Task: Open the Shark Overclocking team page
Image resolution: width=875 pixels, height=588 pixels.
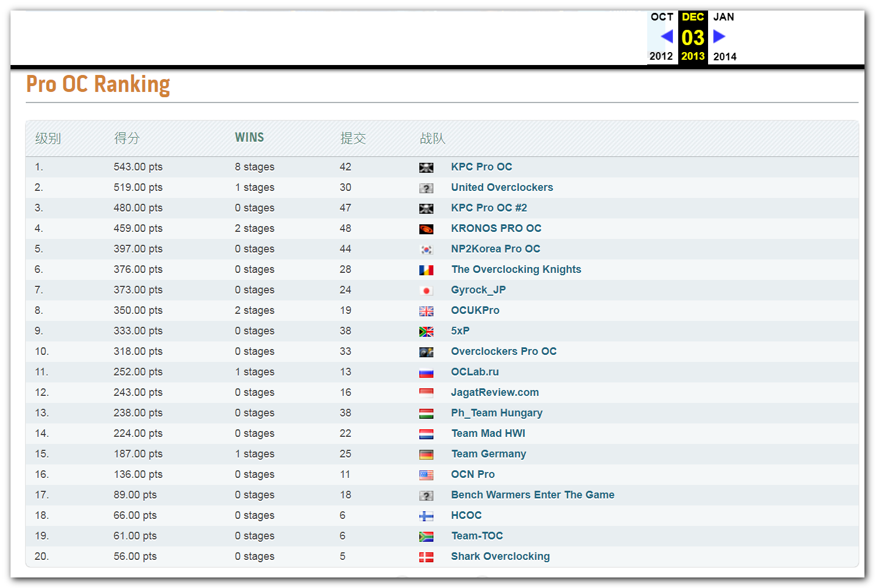Action: (500, 556)
